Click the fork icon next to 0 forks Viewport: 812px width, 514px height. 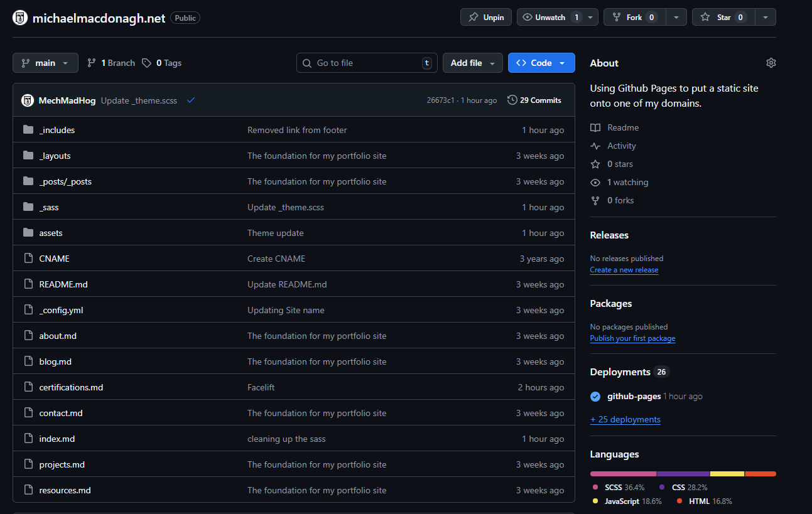point(595,200)
